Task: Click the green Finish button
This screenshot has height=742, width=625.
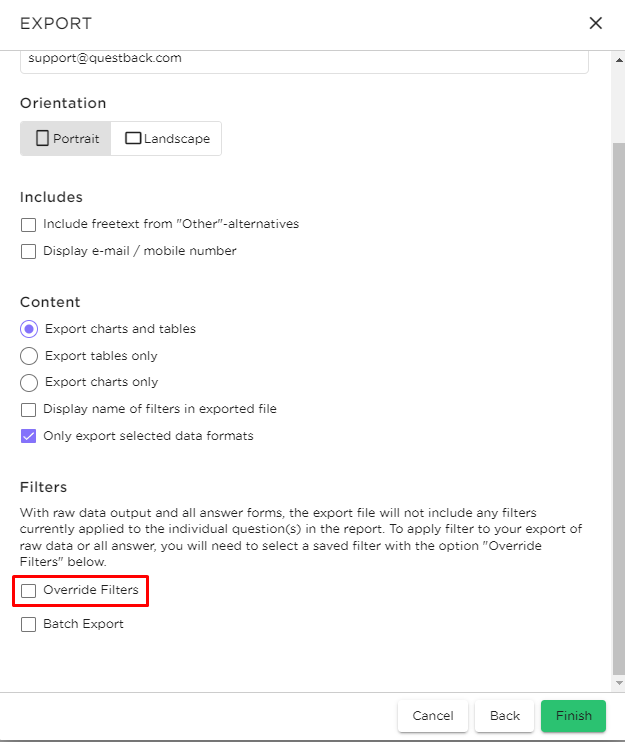Action: click(573, 716)
